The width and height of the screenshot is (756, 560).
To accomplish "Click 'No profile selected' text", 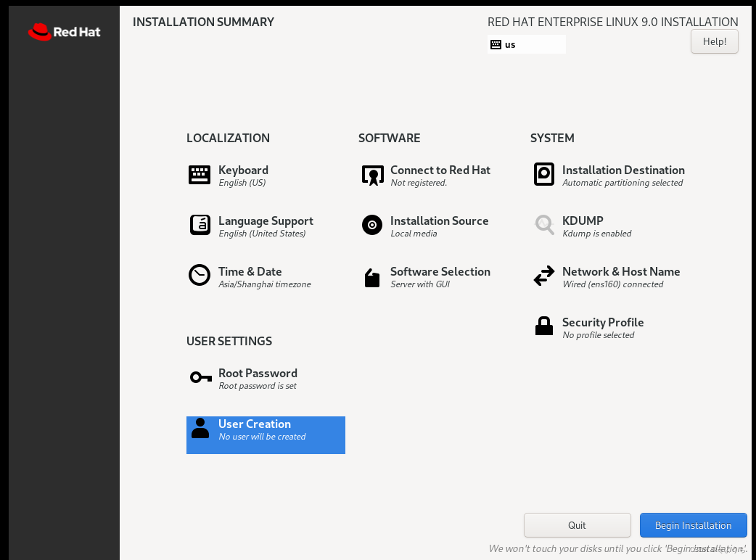I will [x=599, y=335].
